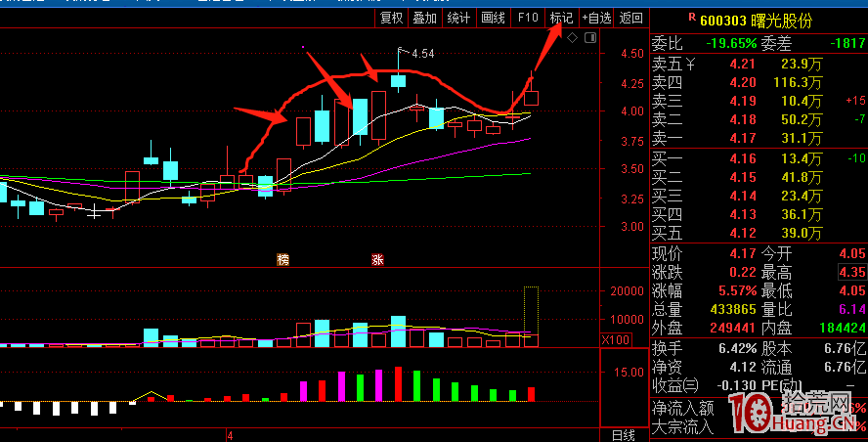
Task: Click the 委差 -1817 value
Action: tap(847, 43)
